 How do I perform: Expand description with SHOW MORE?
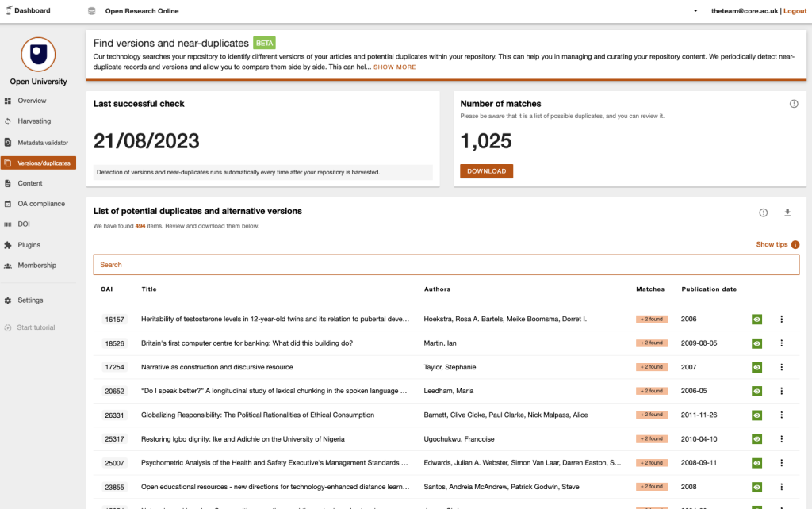[394, 67]
